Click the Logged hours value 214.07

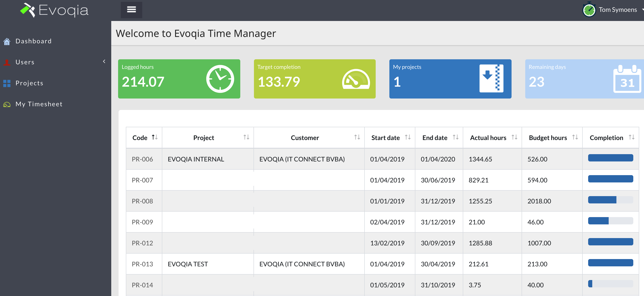[x=143, y=82]
